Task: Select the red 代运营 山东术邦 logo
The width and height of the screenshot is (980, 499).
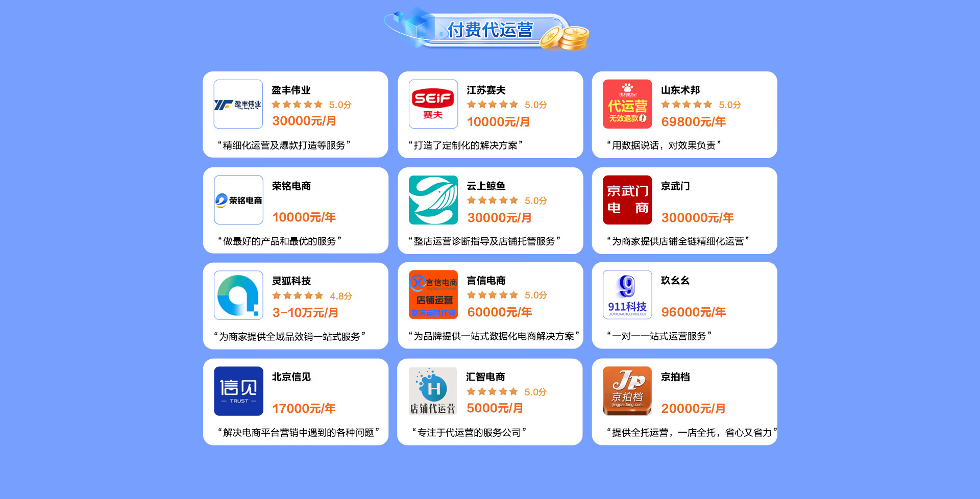Action: 627,104
